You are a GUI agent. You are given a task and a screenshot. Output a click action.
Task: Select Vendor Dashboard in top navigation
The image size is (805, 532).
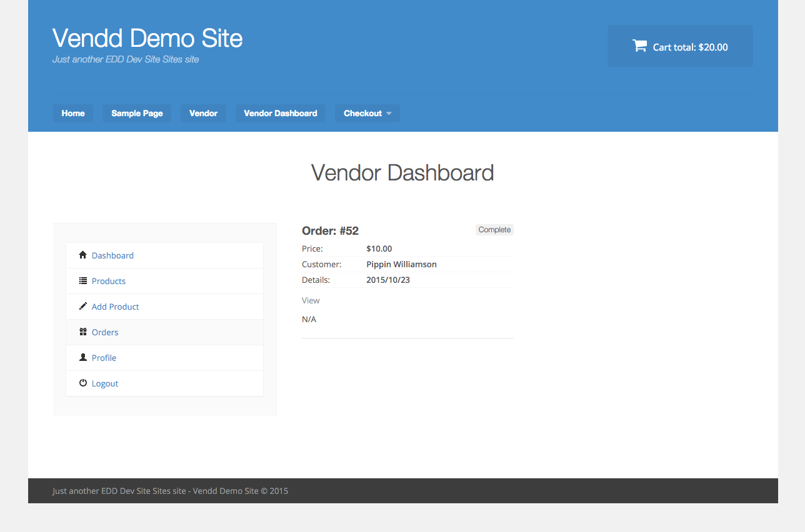(280, 113)
